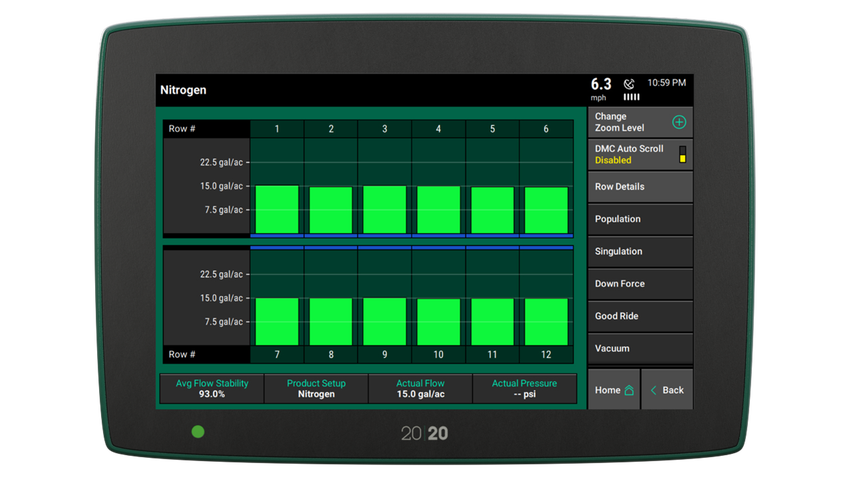Viewport: 850px width, 478px height.
Task: Tap the Nitrogen page title
Action: [183, 90]
